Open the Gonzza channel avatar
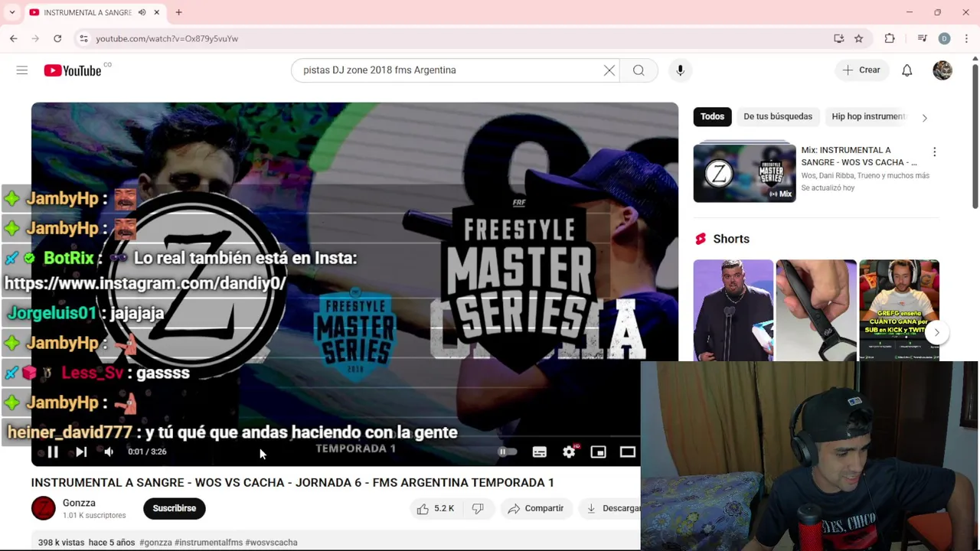The width and height of the screenshot is (980, 551). coord(44,508)
